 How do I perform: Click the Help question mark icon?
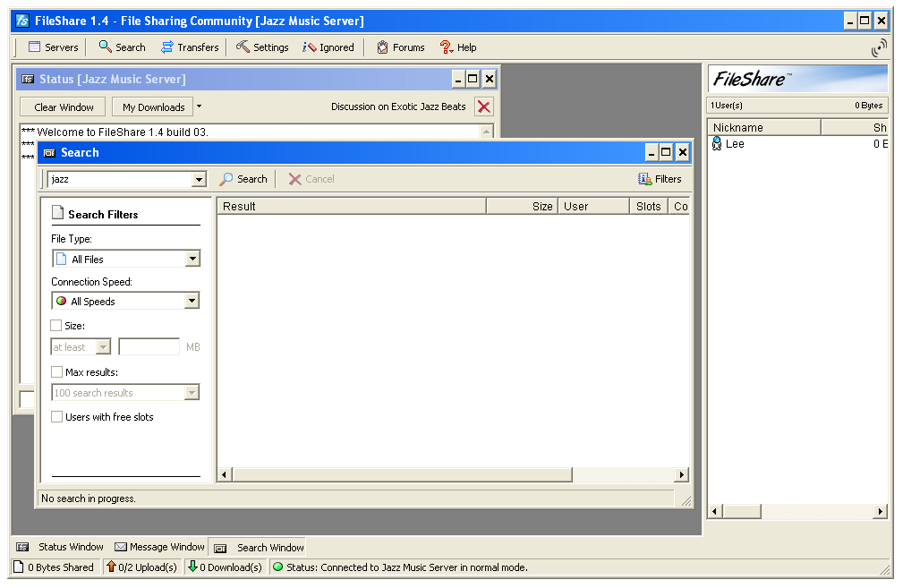tap(446, 47)
